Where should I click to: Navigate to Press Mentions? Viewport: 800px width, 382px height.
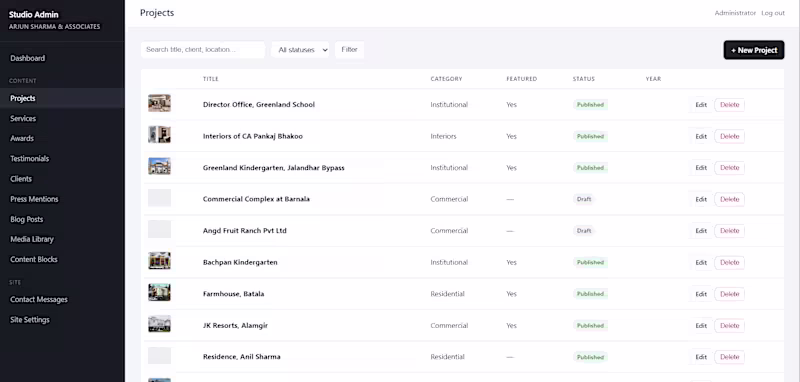point(62,199)
